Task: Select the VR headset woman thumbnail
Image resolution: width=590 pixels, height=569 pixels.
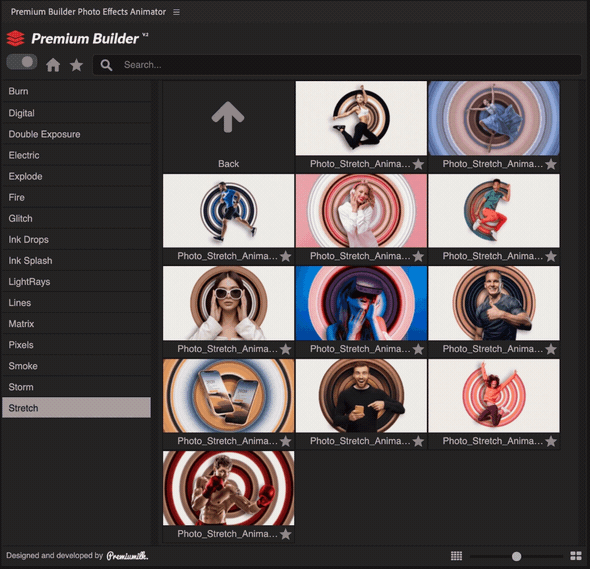Action: coord(361,303)
